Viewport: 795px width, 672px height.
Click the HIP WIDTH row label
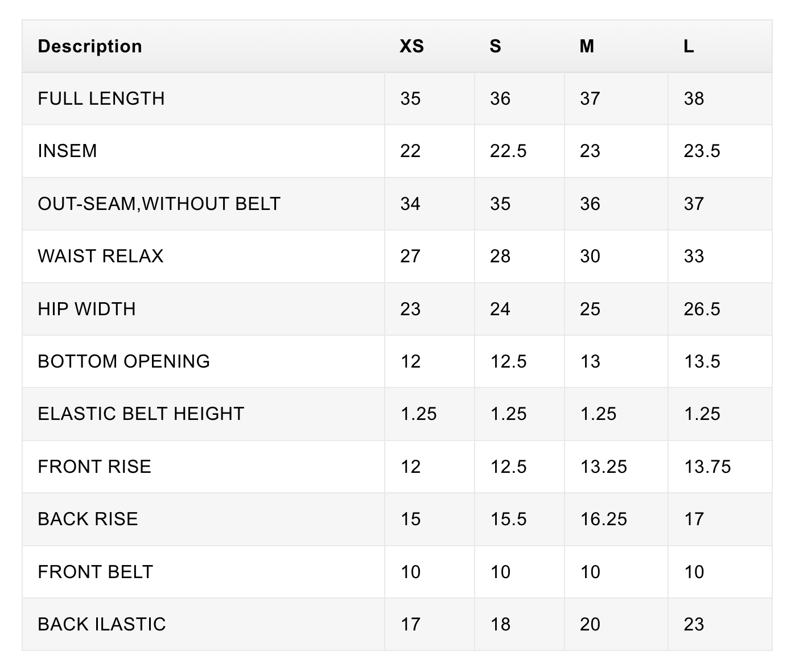pos(87,309)
